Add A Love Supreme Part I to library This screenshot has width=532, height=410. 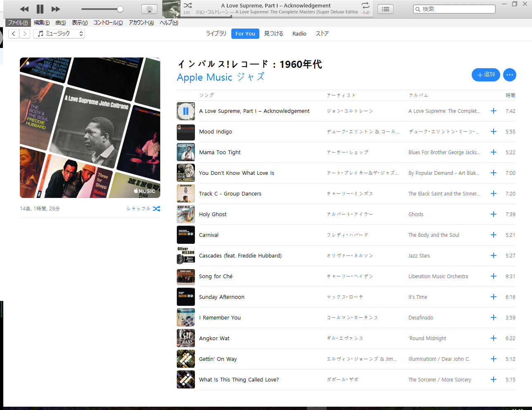pyautogui.click(x=493, y=111)
